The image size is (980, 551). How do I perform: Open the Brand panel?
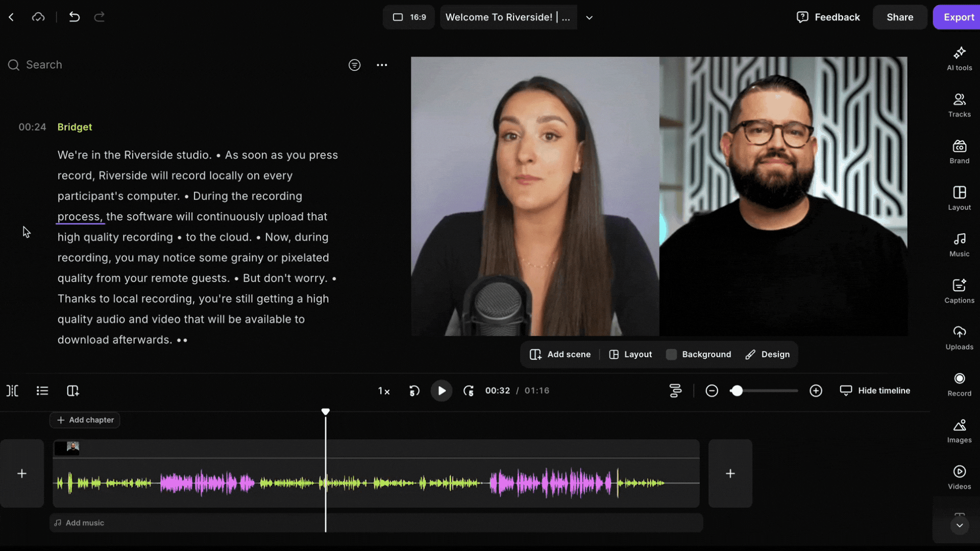click(960, 152)
